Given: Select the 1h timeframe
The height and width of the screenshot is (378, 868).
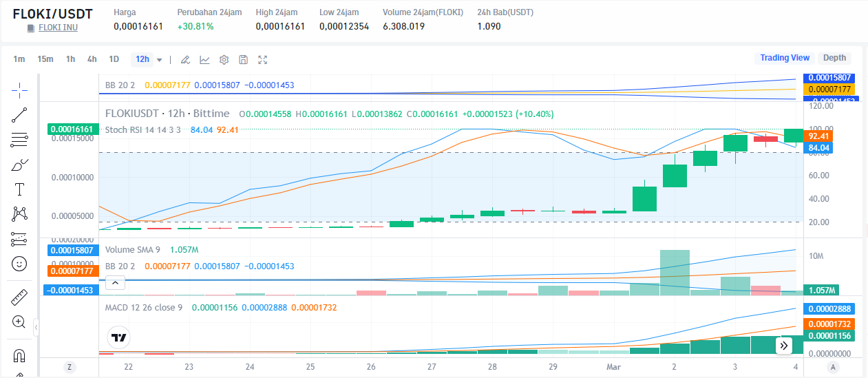Looking at the screenshot, I should tap(71, 59).
